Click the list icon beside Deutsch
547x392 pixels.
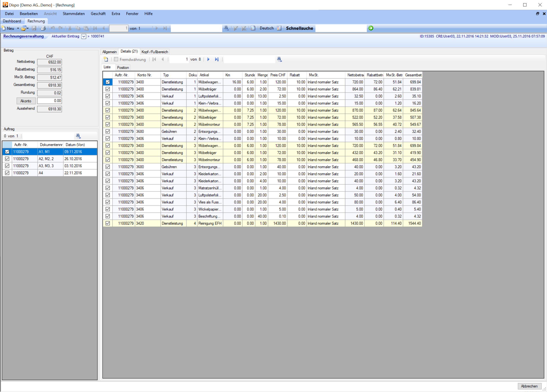pyautogui.click(x=279, y=28)
